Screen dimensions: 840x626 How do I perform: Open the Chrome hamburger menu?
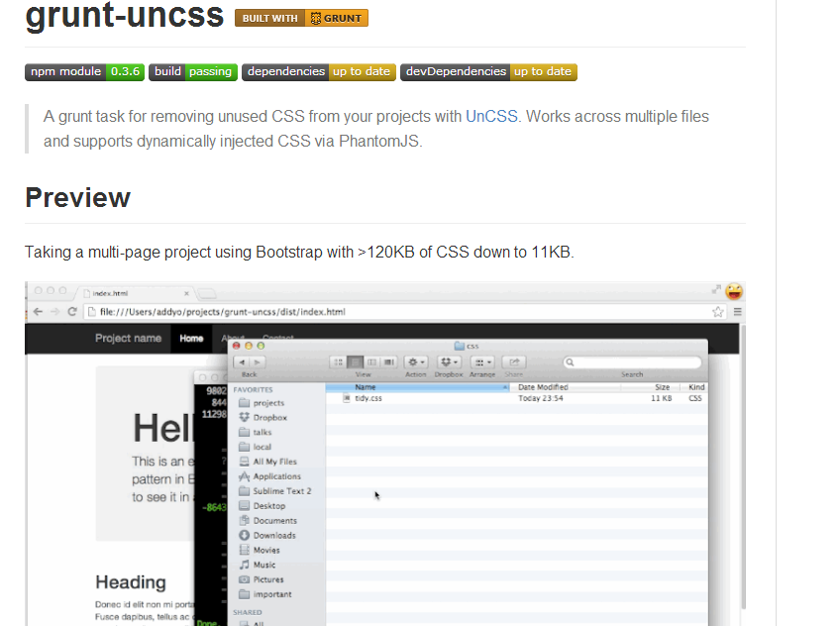click(738, 312)
